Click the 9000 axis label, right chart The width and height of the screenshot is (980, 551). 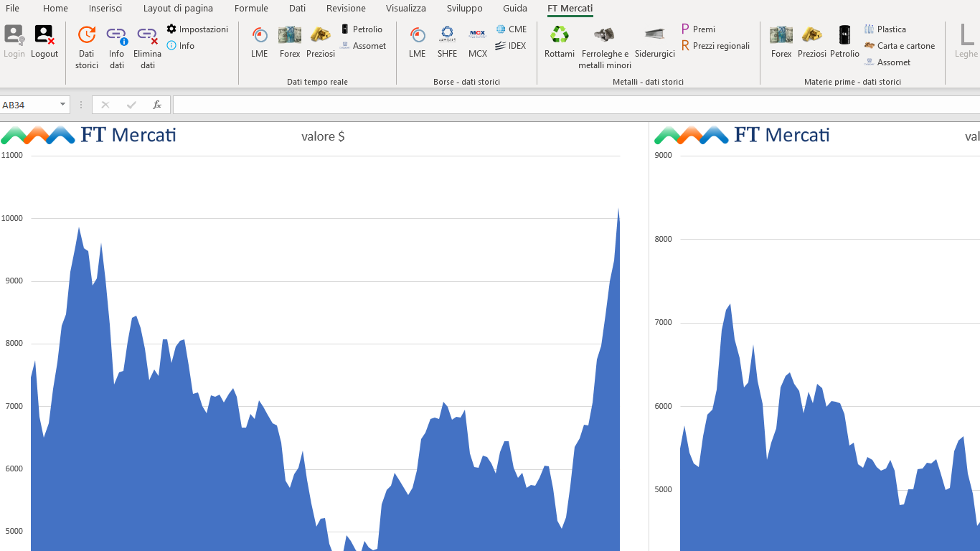[663, 155]
